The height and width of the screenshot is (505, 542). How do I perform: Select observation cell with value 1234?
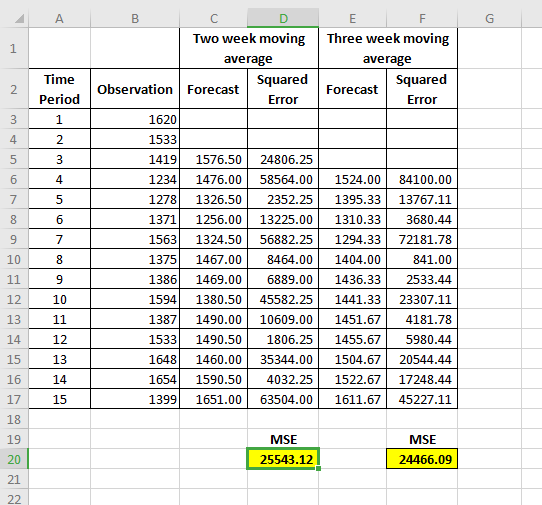click(135, 179)
